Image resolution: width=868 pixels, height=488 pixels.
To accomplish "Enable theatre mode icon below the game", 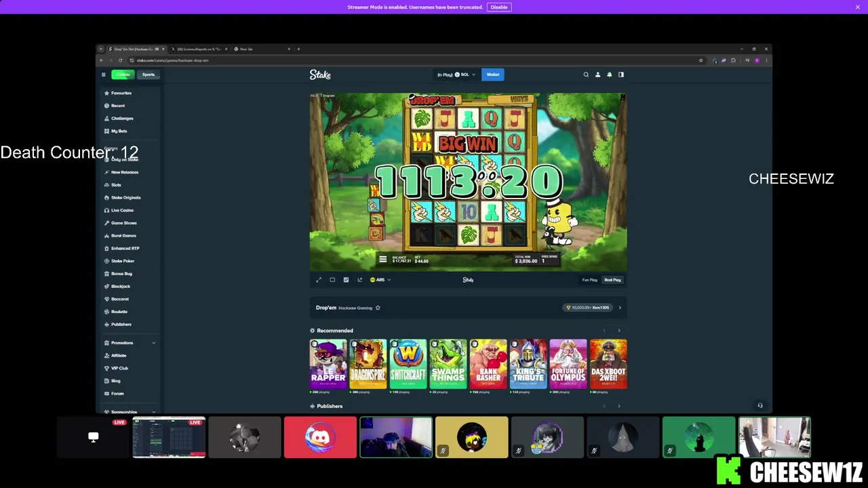I will [332, 280].
